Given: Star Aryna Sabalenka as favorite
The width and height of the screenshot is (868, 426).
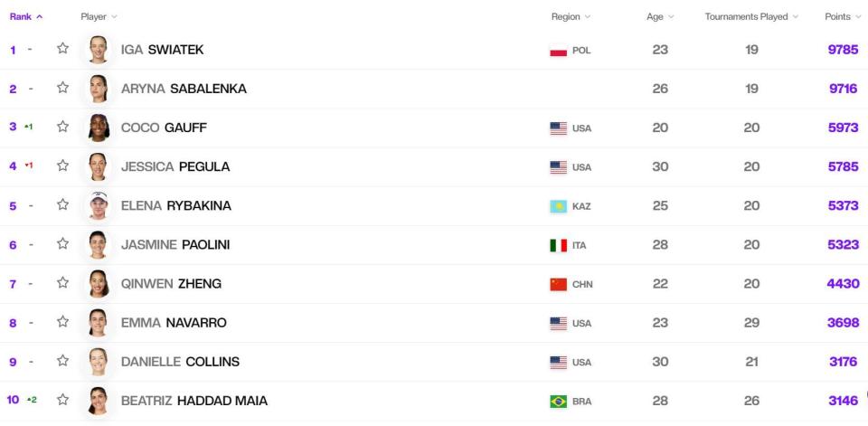Looking at the screenshot, I should click(x=62, y=88).
